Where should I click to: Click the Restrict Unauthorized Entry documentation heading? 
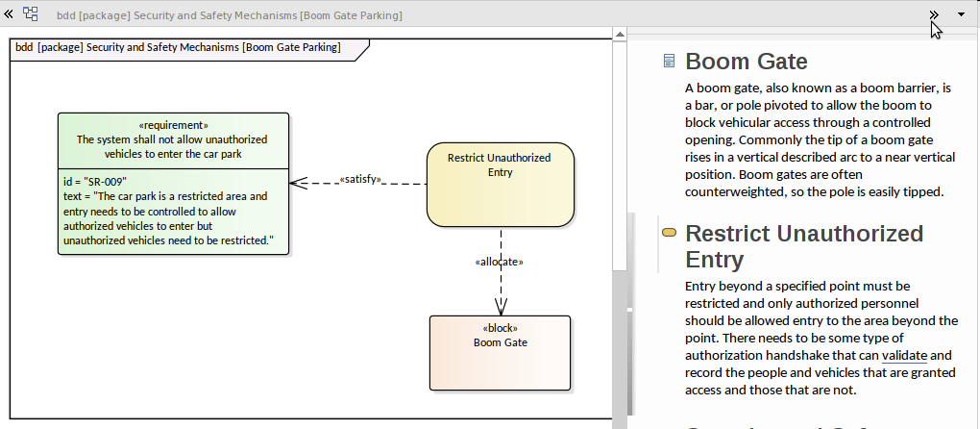coord(803,246)
